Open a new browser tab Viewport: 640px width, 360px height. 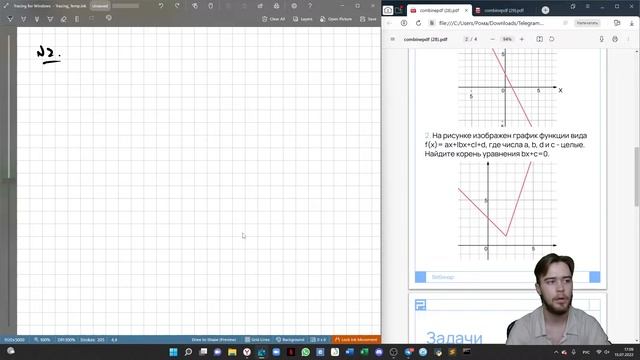tap(545, 10)
